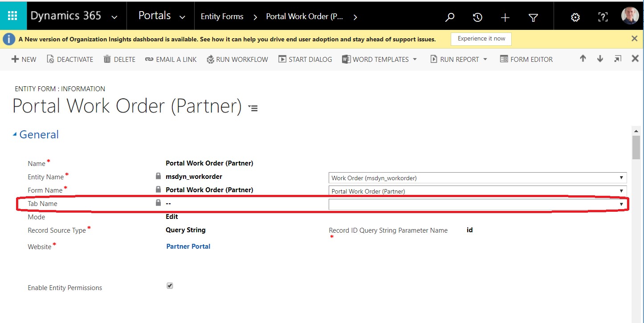This screenshot has width=644, height=323.
Task: Click the lock icon beside Entity Name
Action: click(x=158, y=176)
